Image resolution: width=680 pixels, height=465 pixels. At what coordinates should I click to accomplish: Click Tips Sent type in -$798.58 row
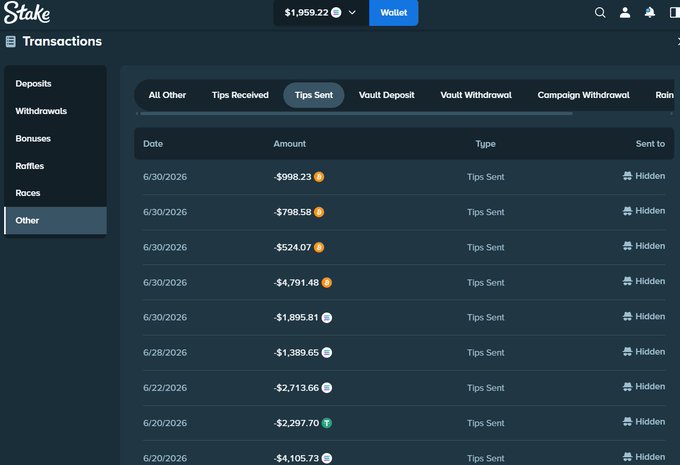[x=485, y=212]
